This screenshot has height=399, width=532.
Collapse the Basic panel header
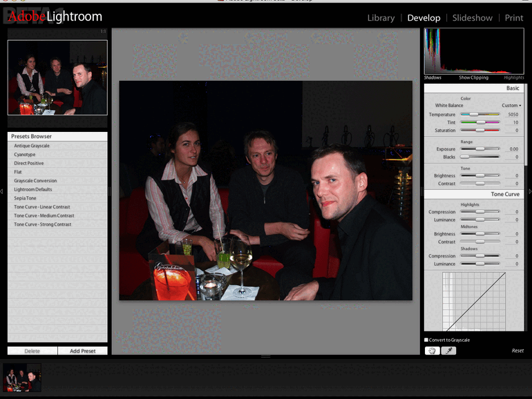point(474,88)
